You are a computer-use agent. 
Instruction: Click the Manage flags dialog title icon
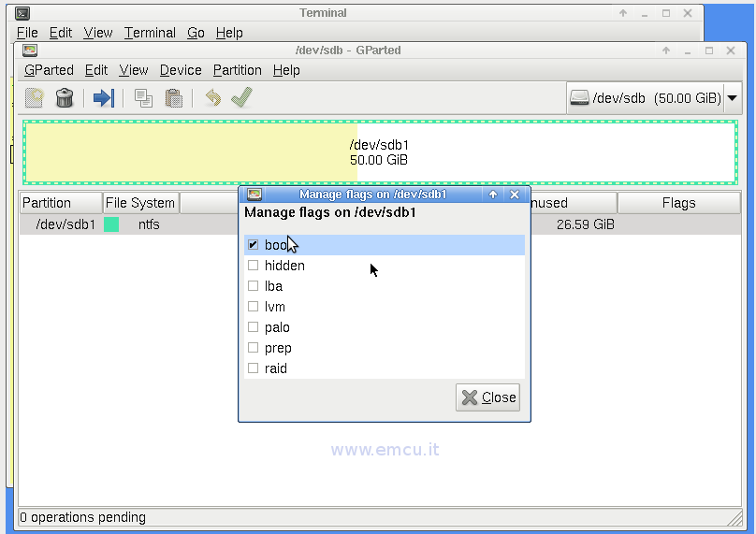[254, 195]
